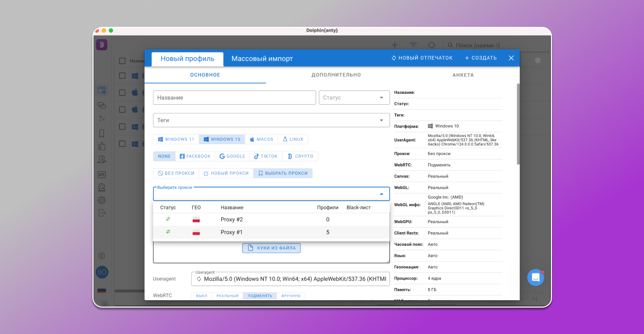Open the support chat bubble
Viewport: 644px width, 334px height.
tap(535, 277)
